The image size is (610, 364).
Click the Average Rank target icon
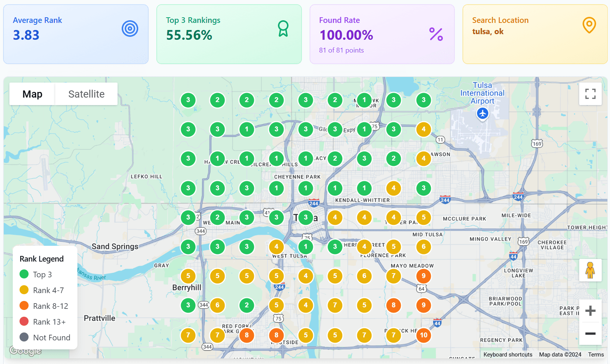[x=130, y=29]
